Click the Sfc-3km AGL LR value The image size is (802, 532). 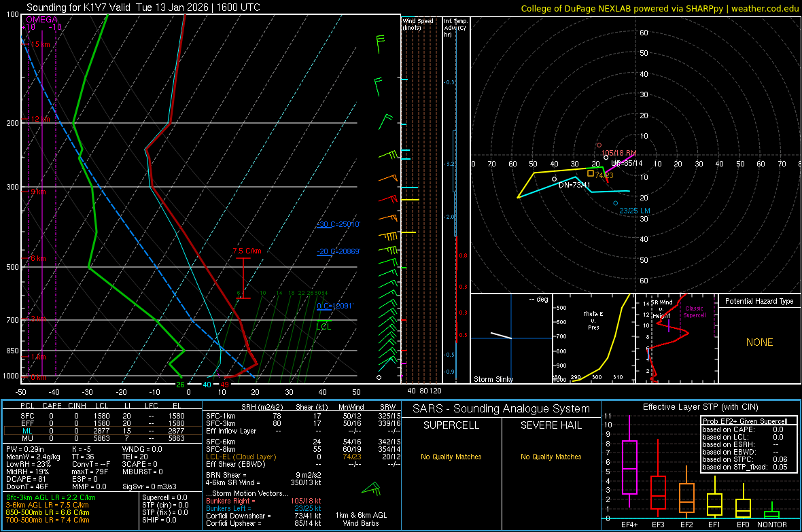(51, 497)
